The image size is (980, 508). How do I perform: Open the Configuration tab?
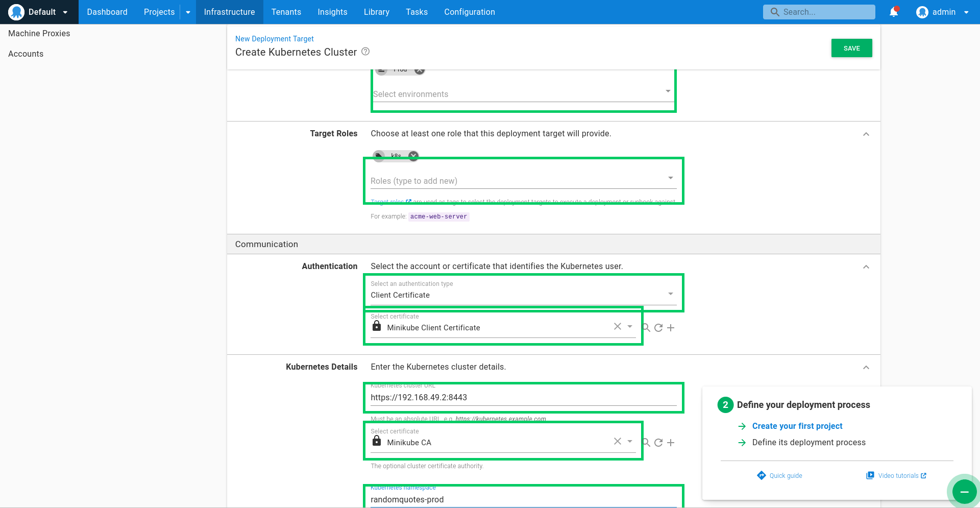tap(470, 12)
